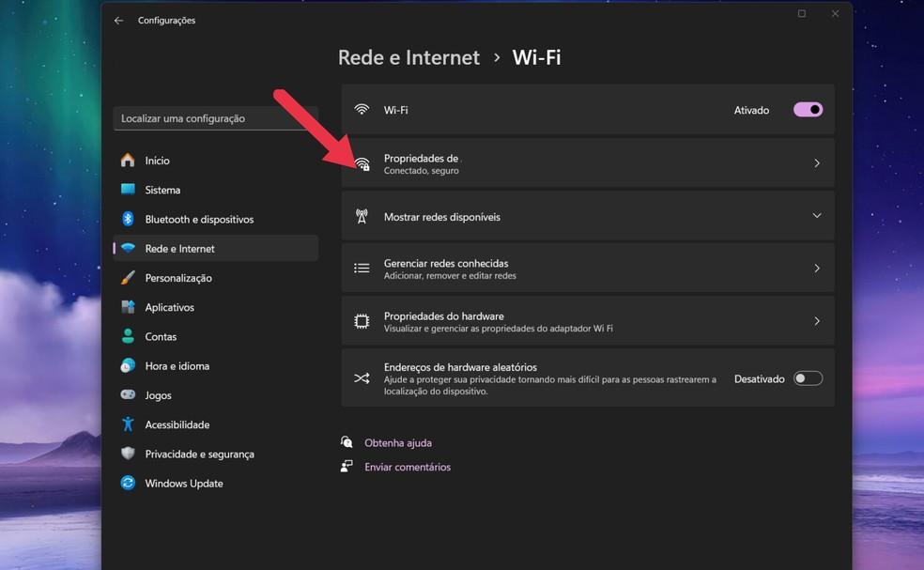Screen dimensions: 924x570
Task: Click the Jogos controller icon
Action: click(128, 395)
